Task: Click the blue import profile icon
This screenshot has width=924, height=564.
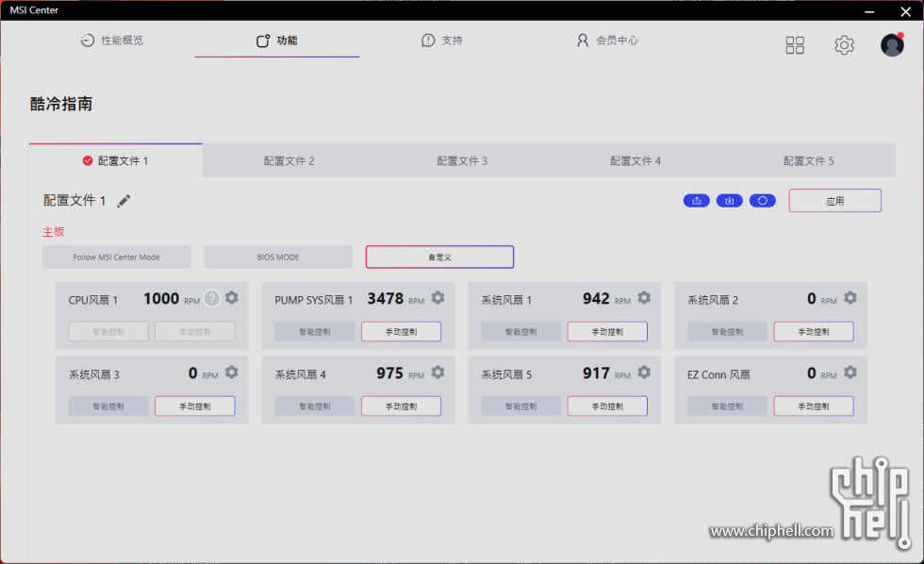Action: (730, 201)
